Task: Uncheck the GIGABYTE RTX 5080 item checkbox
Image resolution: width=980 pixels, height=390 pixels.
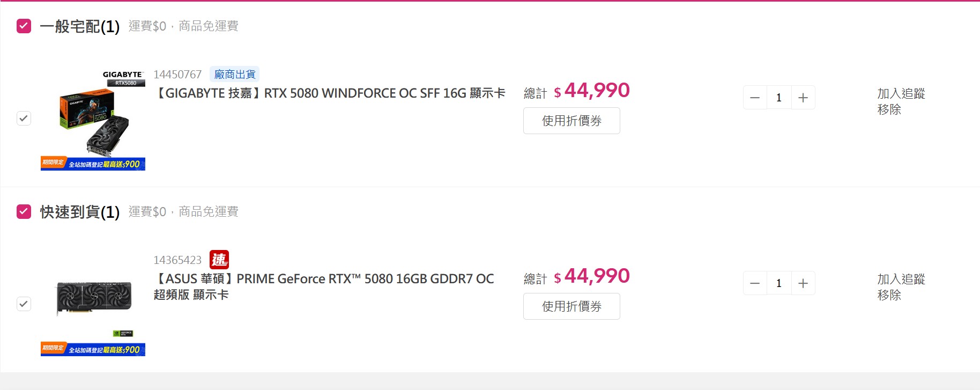Action: [x=24, y=118]
